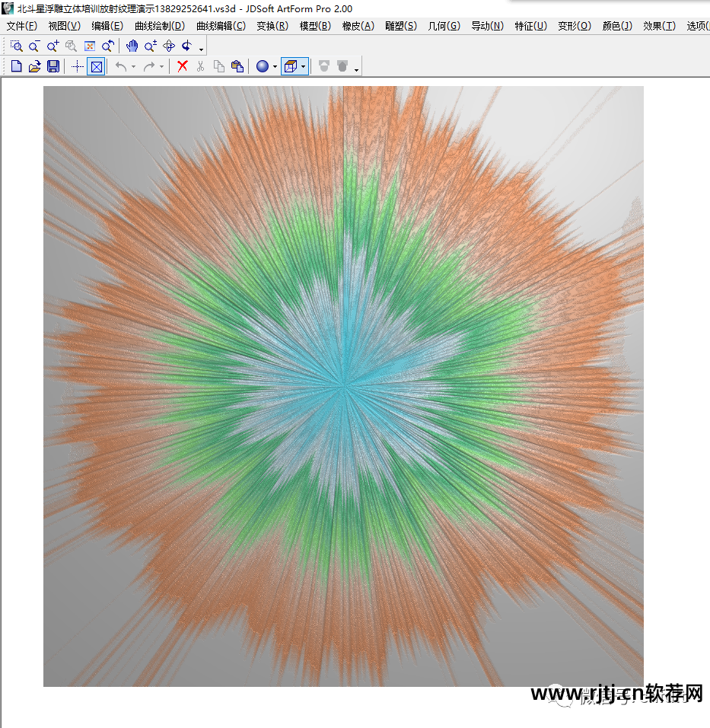Click the zoom window magnifier icon
The width and height of the screenshot is (710, 728).
[16, 46]
